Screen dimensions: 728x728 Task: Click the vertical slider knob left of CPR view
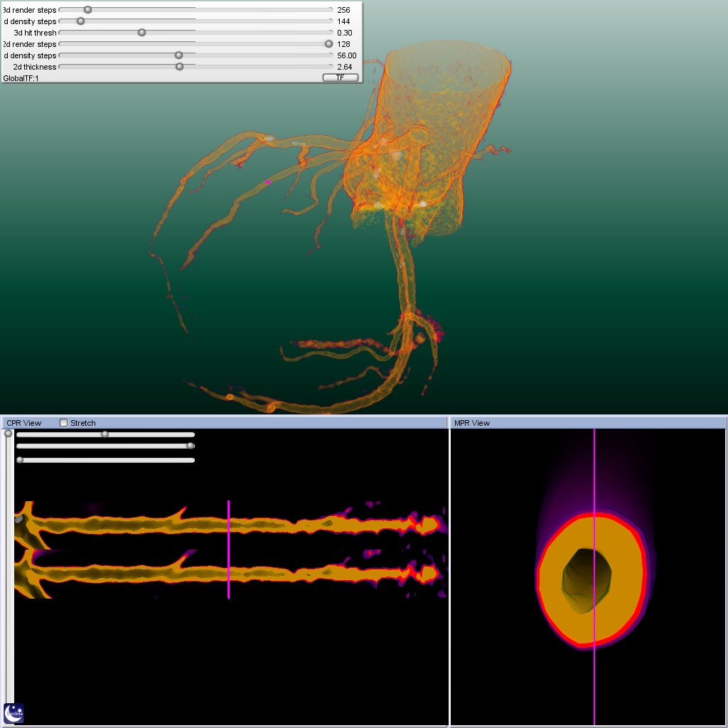click(9, 434)
